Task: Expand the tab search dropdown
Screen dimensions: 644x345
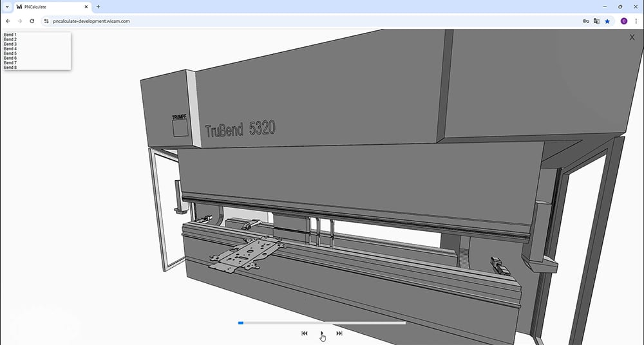Action: click(6, 6)
